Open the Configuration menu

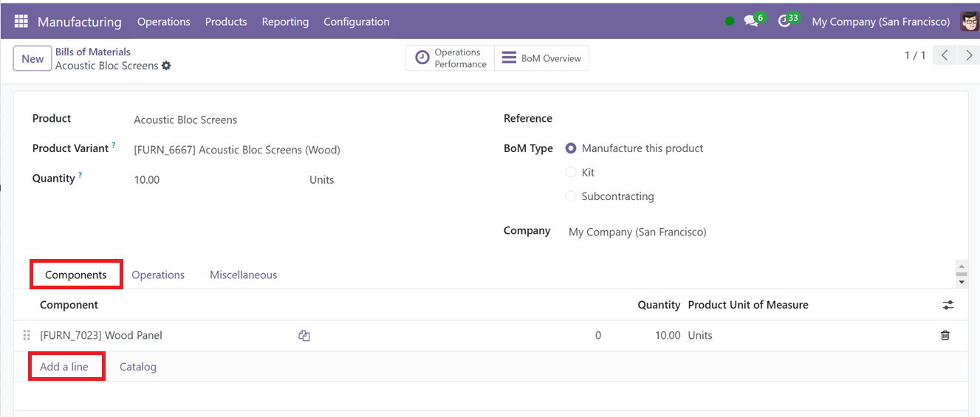pos(356,21)
